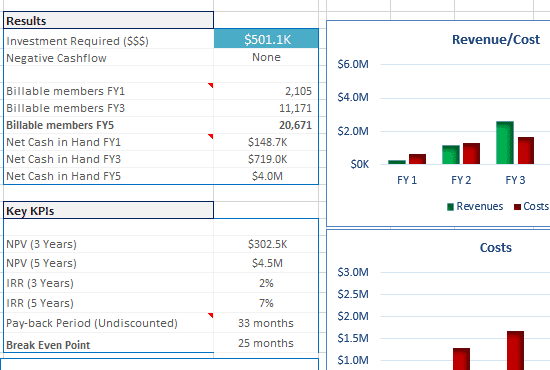This screenshot has height=370, width=550.
Task: Select the IRR (3 Years) 2% cell
Action: [266, 283]
